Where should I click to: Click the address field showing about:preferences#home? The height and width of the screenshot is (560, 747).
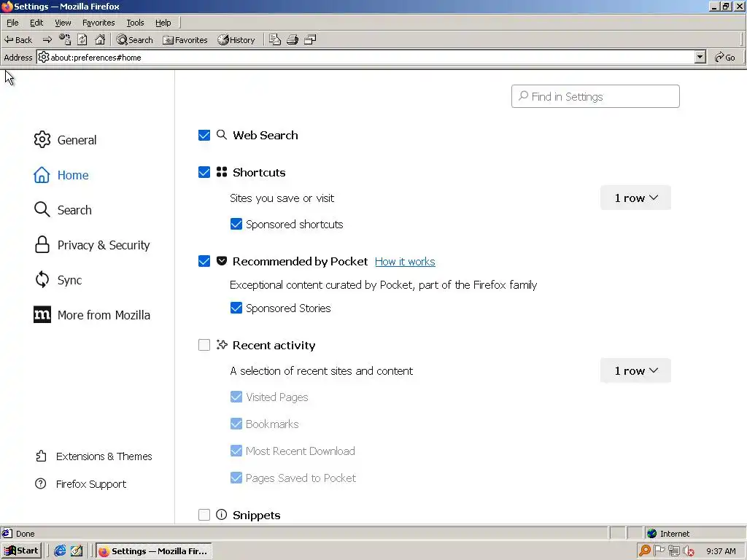pos(371,57)
